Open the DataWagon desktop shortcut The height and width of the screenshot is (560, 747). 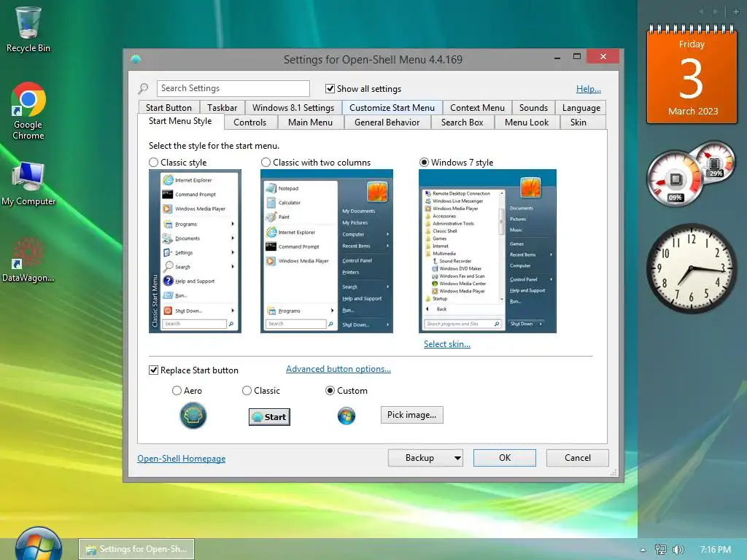[x=28, y=260]
